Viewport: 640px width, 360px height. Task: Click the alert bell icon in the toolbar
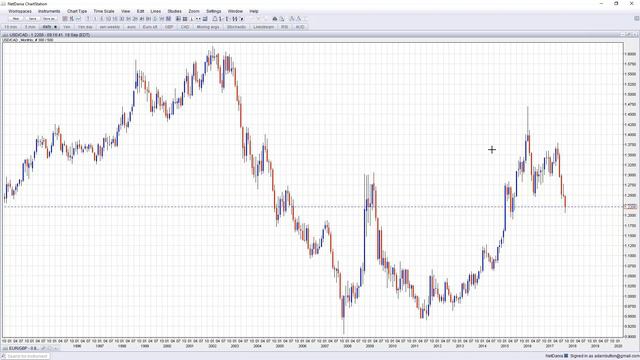click(x=215, y=19)
